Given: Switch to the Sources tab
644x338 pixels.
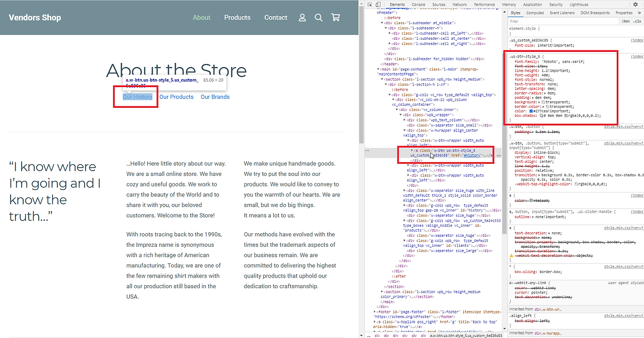Looking at the screenshot, I should 439,5.
